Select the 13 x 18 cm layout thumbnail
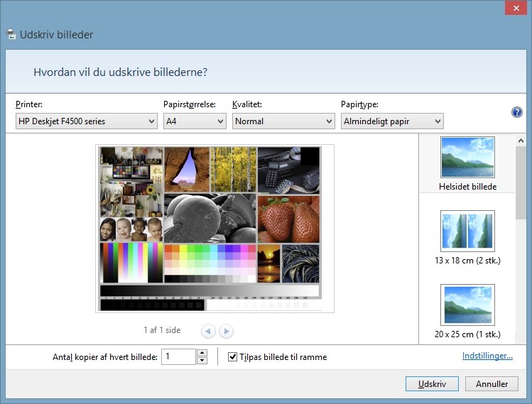 pos(467,231)
